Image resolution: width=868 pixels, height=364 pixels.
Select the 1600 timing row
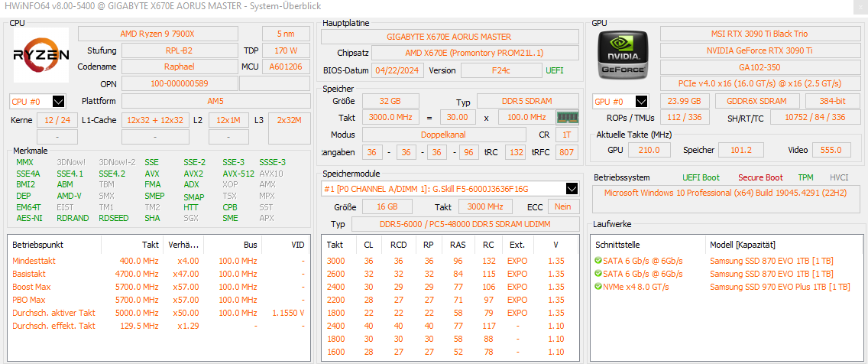tap(451, 352)
